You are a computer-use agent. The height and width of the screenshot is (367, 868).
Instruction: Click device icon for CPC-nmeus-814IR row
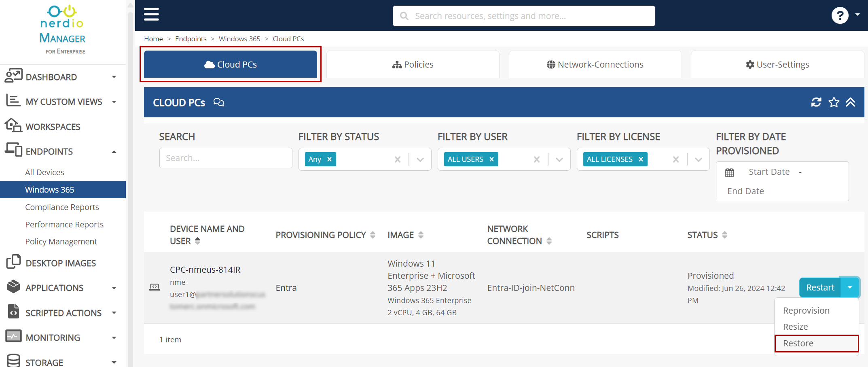point(155,288)
